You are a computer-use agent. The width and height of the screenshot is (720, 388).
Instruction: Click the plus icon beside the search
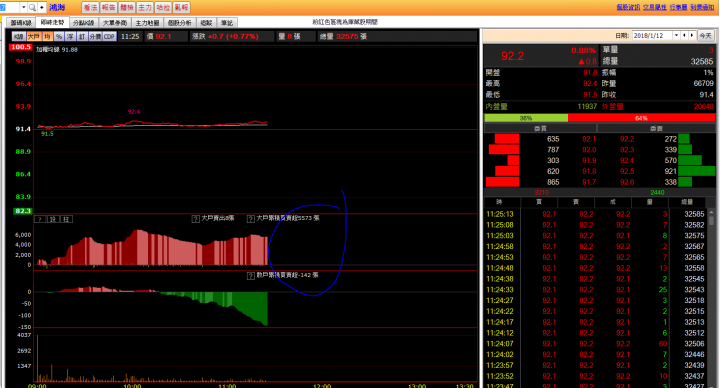click(42, 7)
